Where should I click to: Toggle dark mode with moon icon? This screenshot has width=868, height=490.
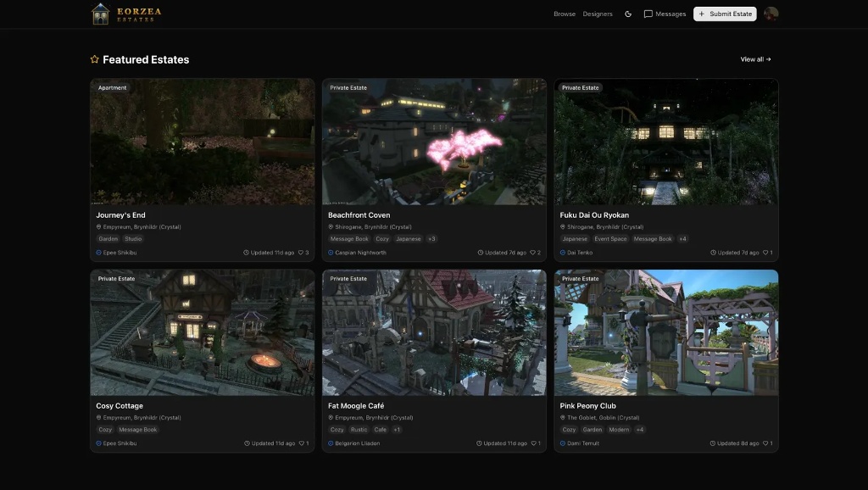point(628,14)
